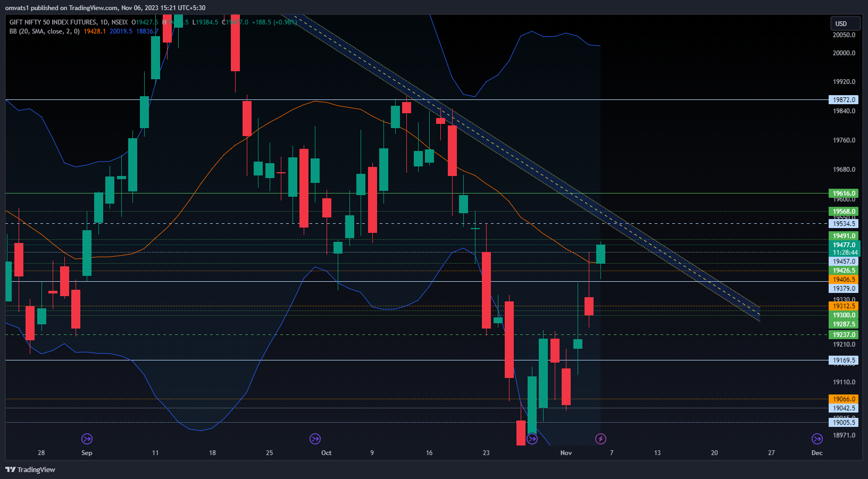Click the published-by omvats1 header text
This screenshot has height=479, width=868.
(x=105, y=8)
